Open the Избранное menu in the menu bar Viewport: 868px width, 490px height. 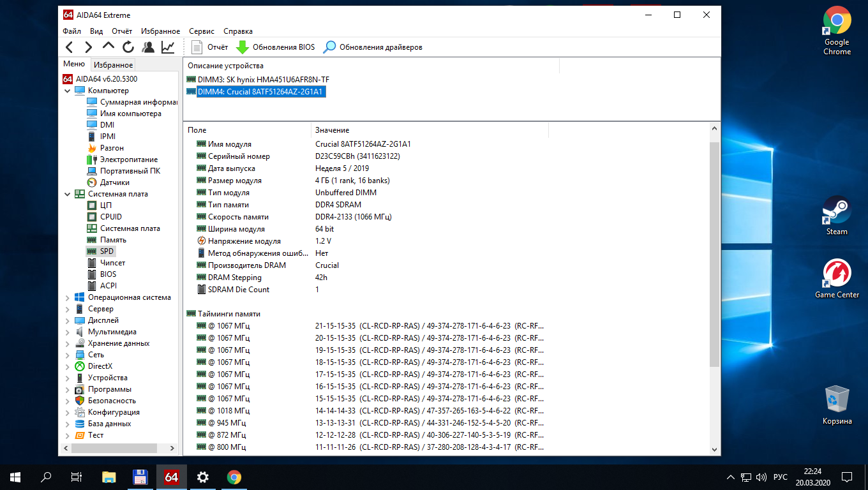coord(161,31)
